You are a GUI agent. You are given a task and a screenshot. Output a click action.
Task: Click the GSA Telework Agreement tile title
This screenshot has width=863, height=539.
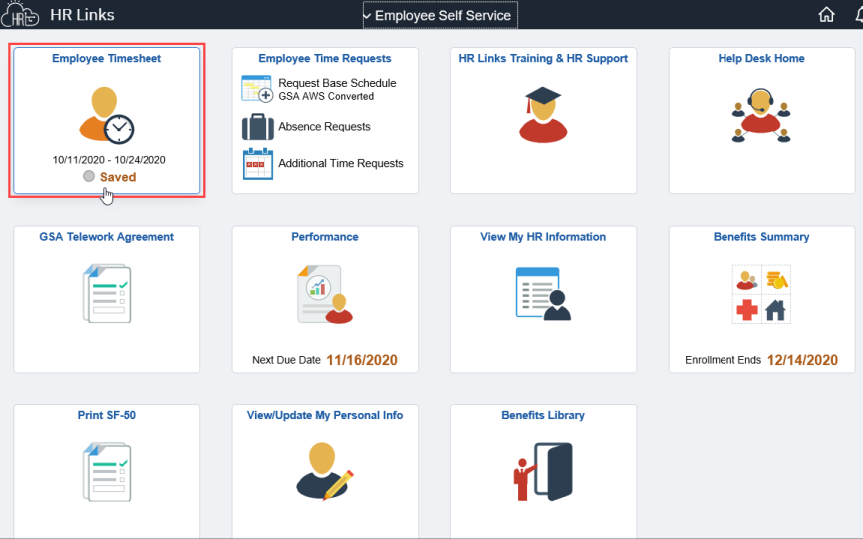pyautogui.click(x=106, y=237)
